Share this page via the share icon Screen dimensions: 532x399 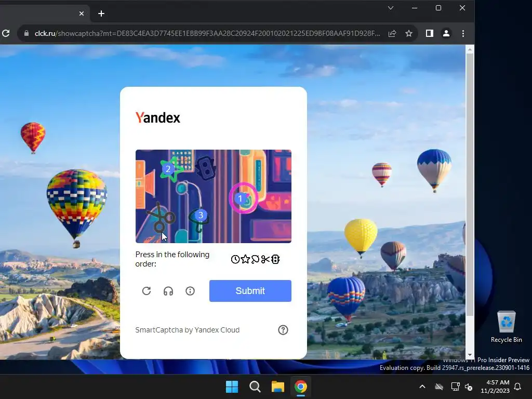click(x=392, y=33)
